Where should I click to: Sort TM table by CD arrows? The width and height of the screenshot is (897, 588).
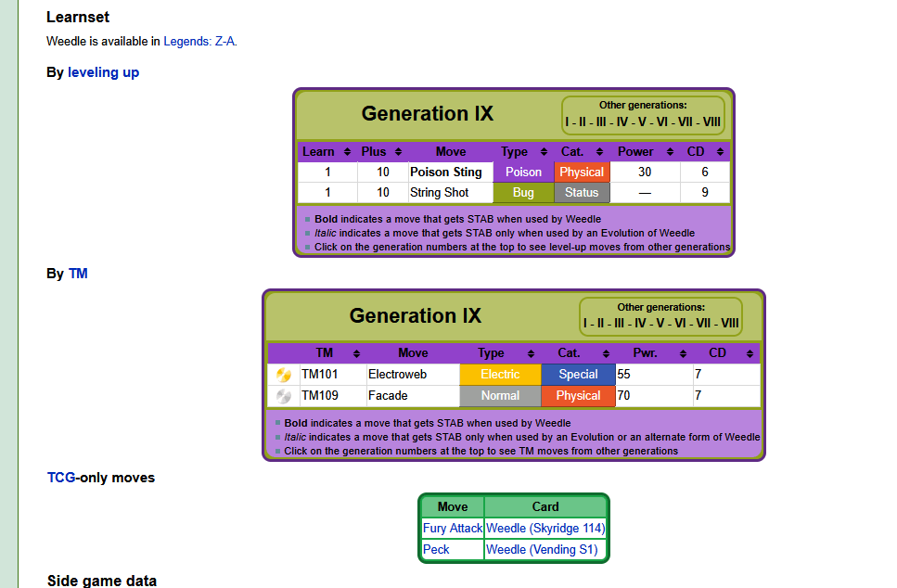tap(750, 353)
